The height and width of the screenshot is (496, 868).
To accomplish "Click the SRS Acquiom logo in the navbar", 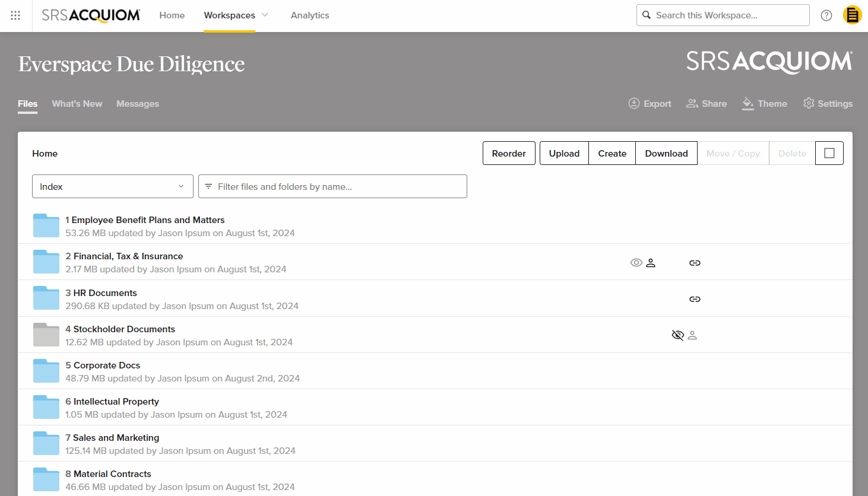I will [91, 15].
